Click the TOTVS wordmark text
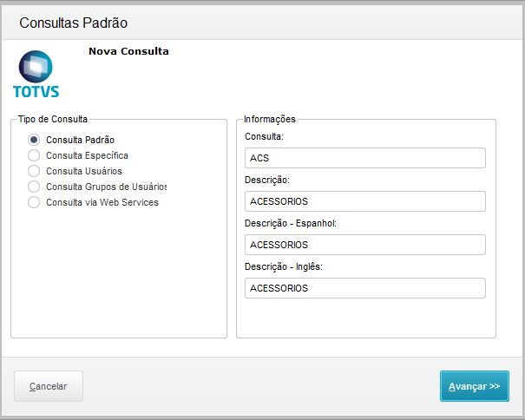 pos(36,91)
